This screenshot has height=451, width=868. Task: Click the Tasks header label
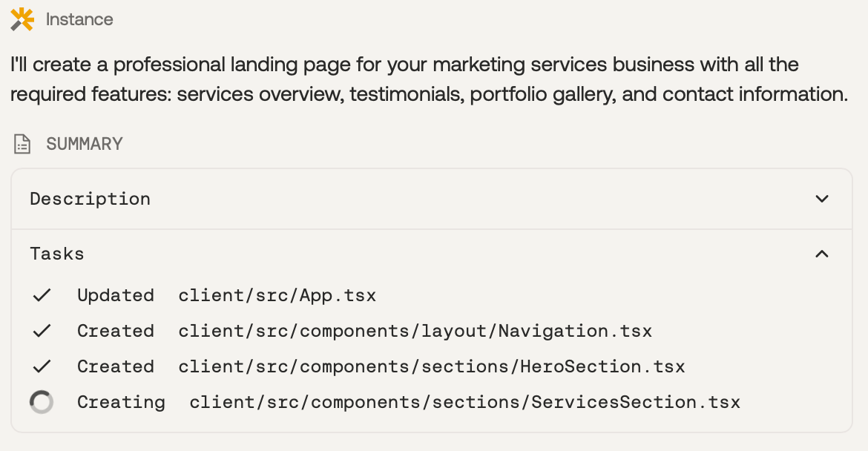pyautogui.click(x=57, y=254)
